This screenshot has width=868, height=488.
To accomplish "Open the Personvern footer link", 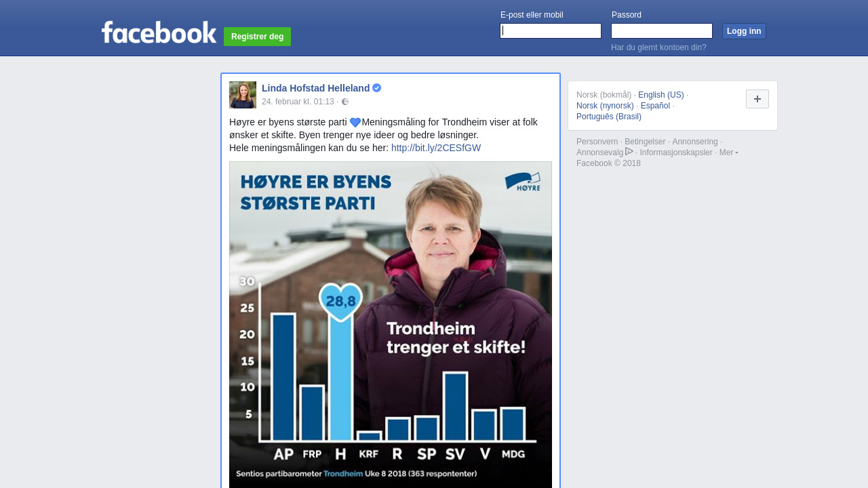I will [597, 142].
